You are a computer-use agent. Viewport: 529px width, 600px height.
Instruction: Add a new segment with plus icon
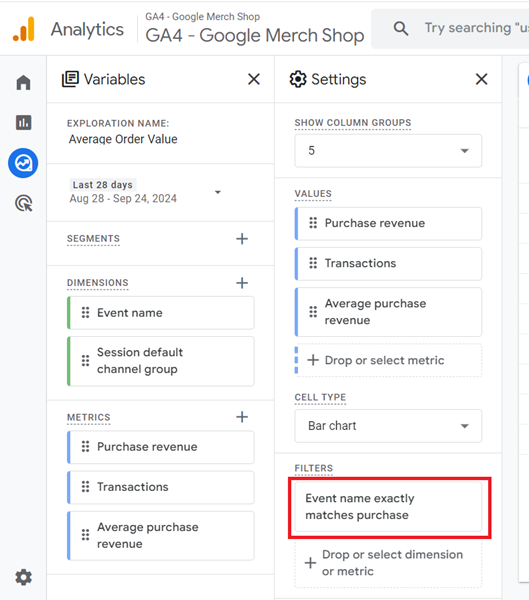tap(242, 239)
